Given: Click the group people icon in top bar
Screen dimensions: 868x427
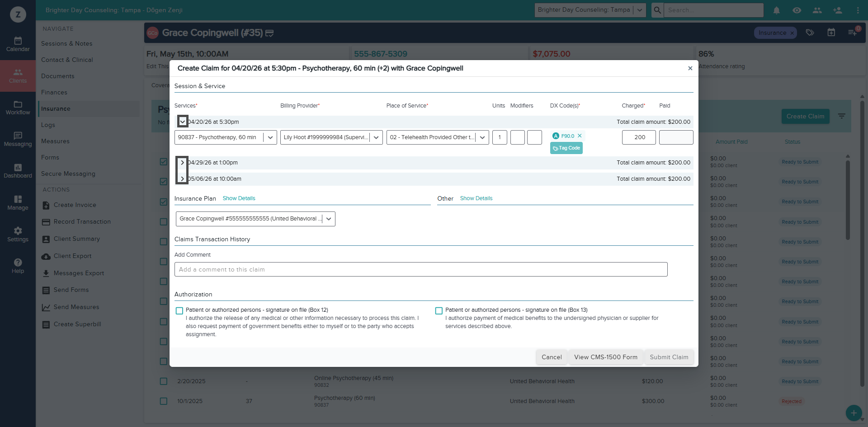Looking at the screenshot, I should pos(817,10).
